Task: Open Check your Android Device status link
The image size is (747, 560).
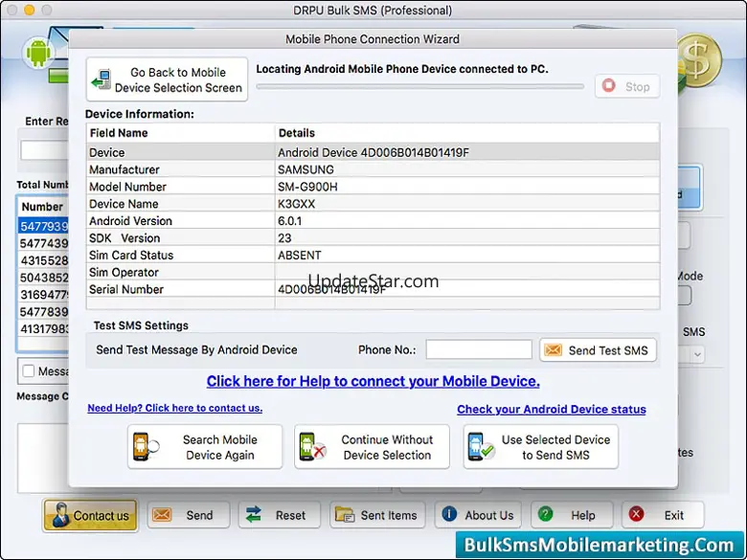Action: click(x=552, y=410)
